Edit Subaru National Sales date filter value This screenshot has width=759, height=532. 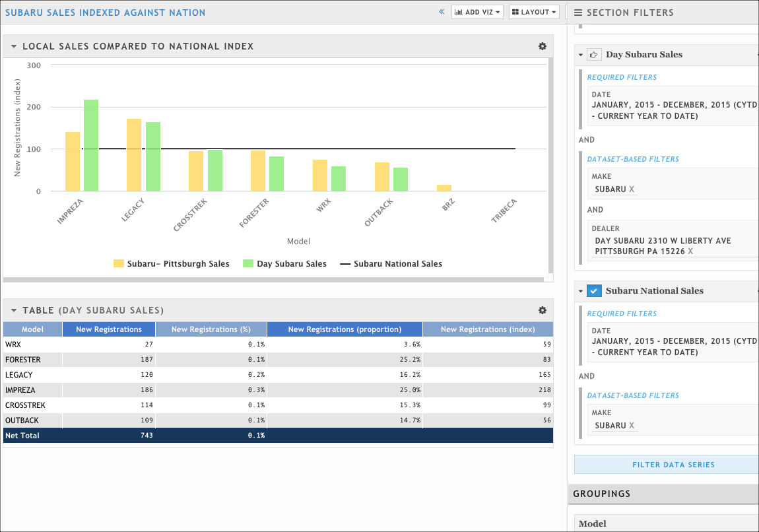click(x=674, y=347)
